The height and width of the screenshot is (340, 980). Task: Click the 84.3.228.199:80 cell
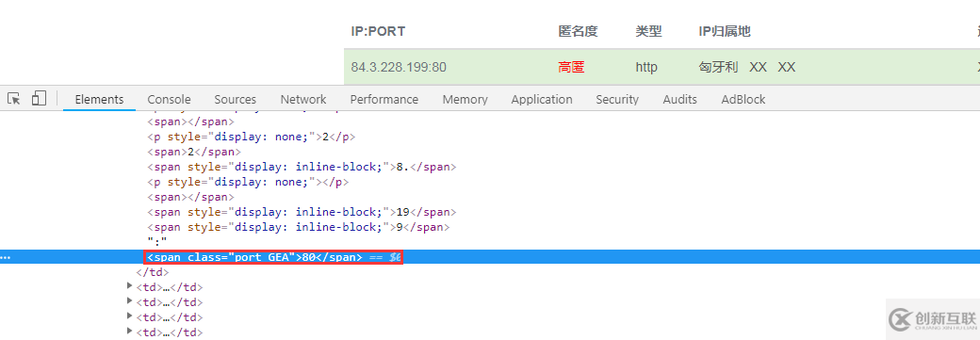pos(399,67)
